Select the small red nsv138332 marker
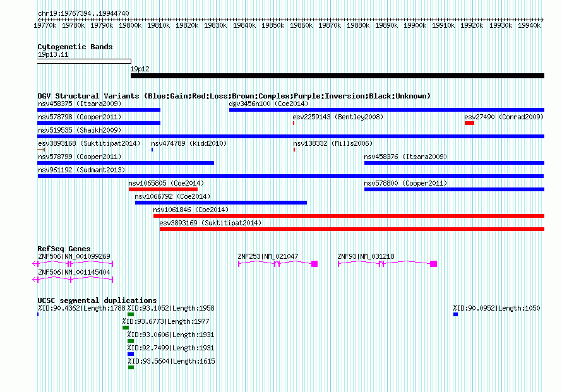 tap(294, 150)
